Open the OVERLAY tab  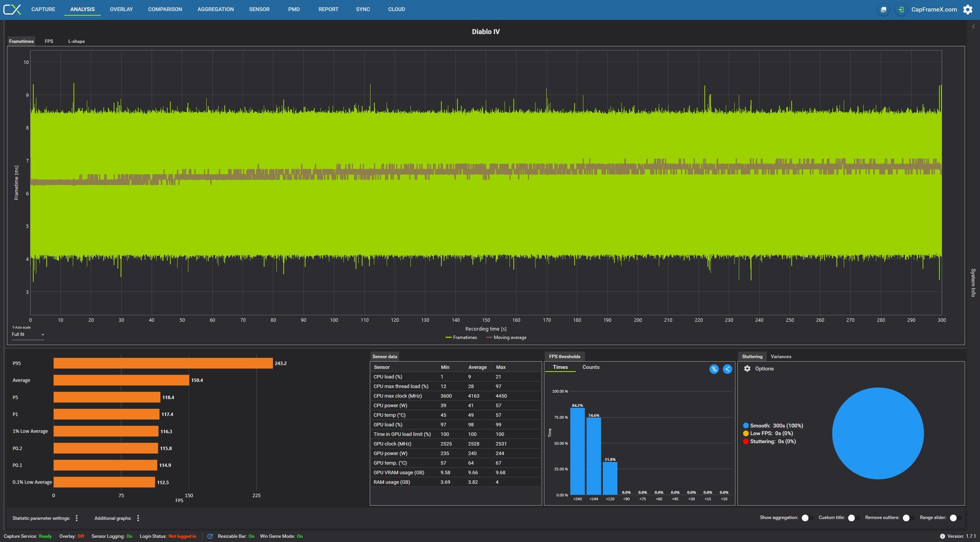(121, 9)
